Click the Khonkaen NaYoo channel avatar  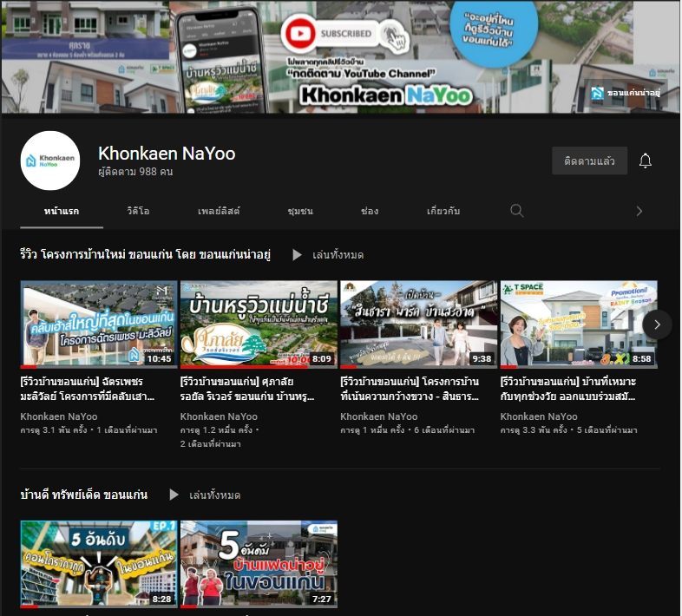[50, 161]
